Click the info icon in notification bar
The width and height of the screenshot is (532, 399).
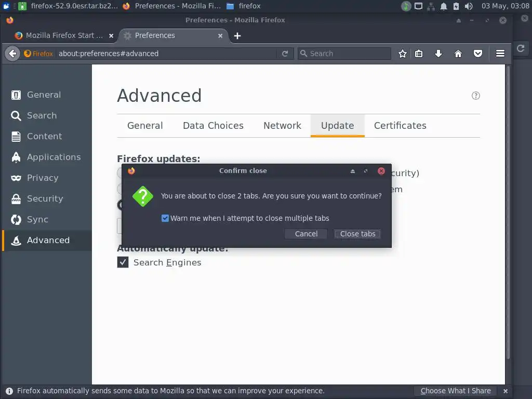[x=9, y=391]
